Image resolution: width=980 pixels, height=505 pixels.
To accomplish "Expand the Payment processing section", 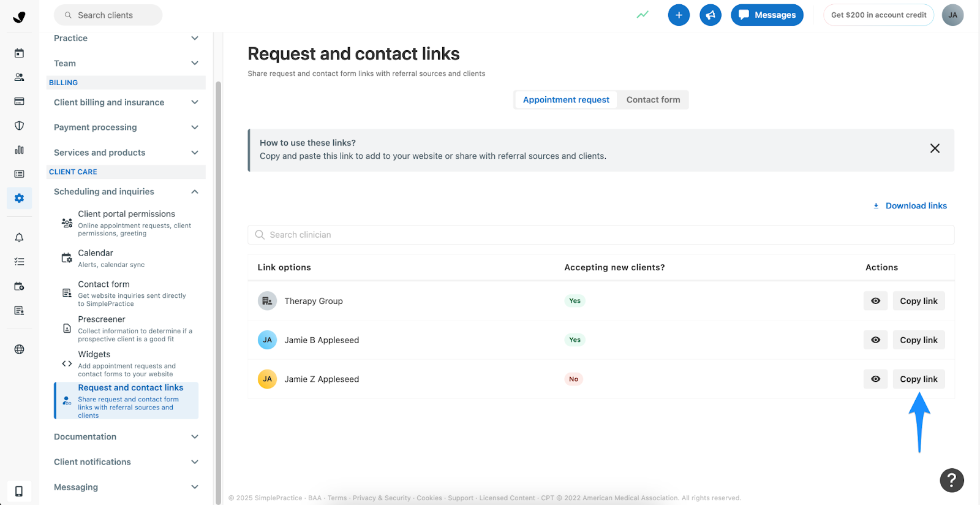I will coord(126,127).
